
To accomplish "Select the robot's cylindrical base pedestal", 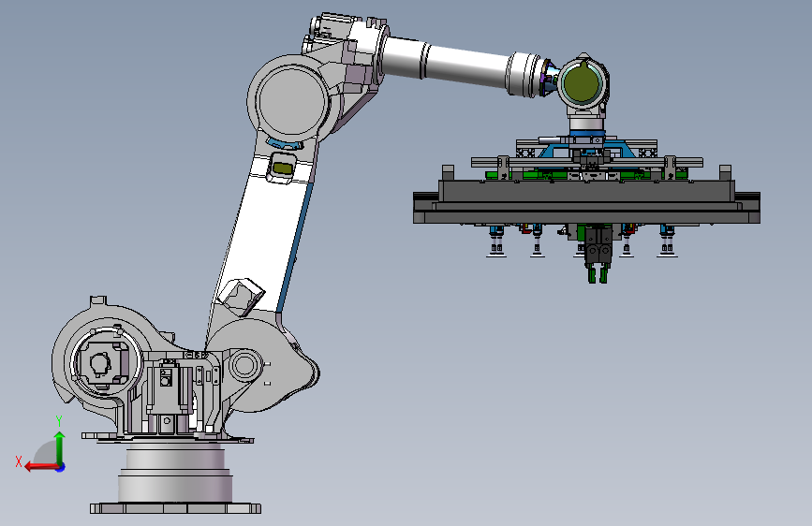I will [175, 472].
